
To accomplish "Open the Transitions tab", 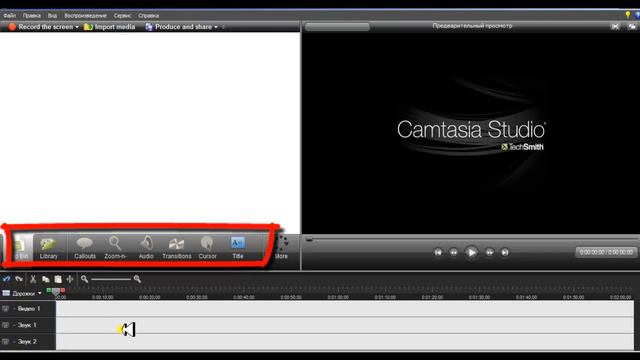I will 177,247.
